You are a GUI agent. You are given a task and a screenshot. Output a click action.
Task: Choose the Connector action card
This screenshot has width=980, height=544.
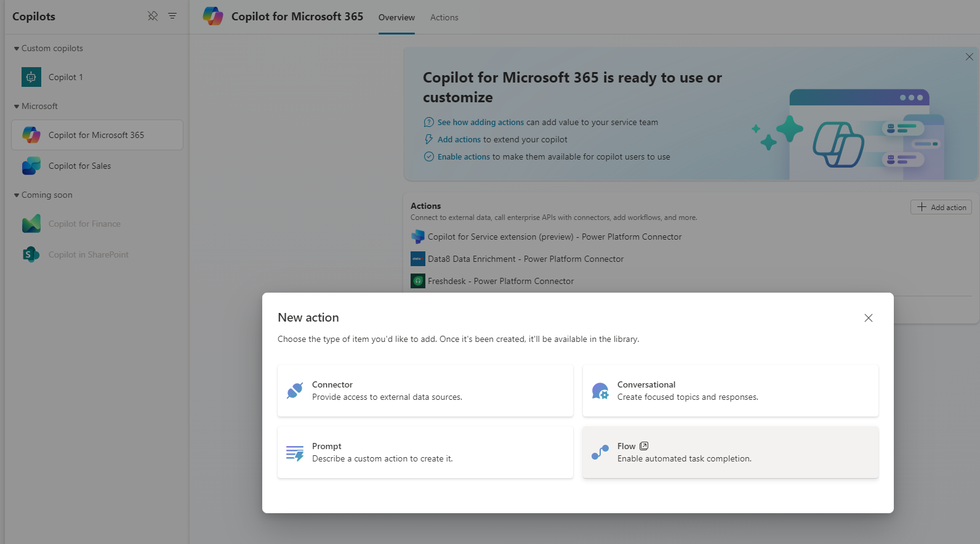point(425,391)
